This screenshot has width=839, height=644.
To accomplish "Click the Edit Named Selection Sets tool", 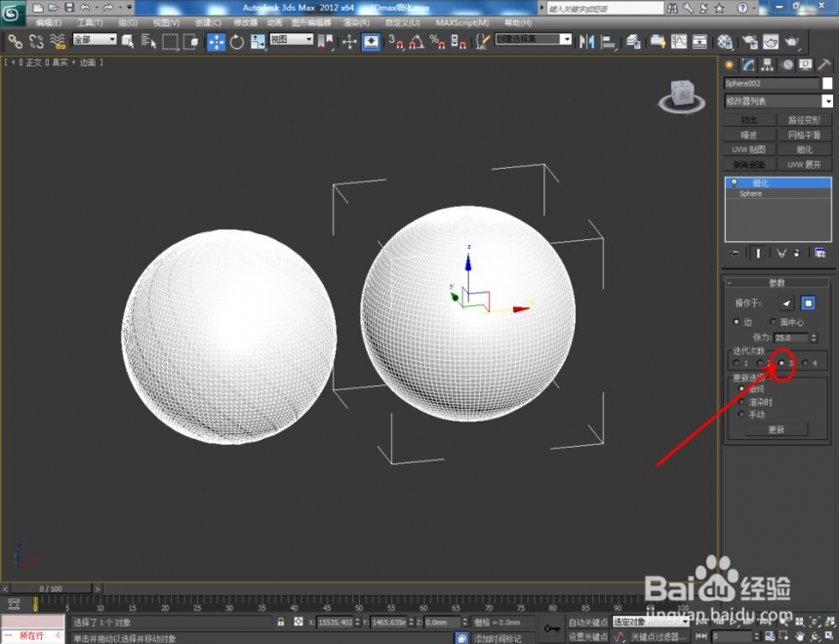I will click(482, 42).
